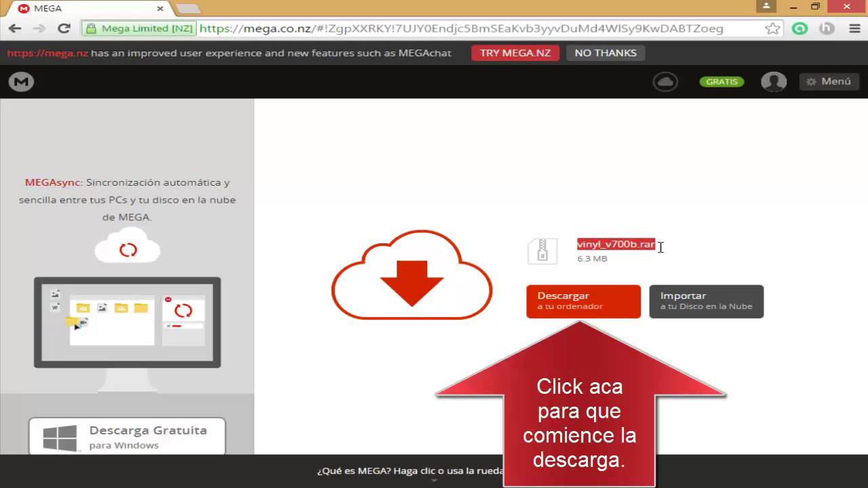Close the MEGA browser tab
The height and width of the screenshot is (488, 868).
pyautogui.click(x=161, y=9)
